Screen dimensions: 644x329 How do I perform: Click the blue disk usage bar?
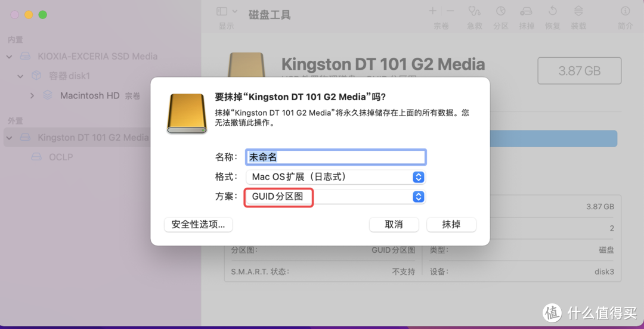(x=554, y=138)
